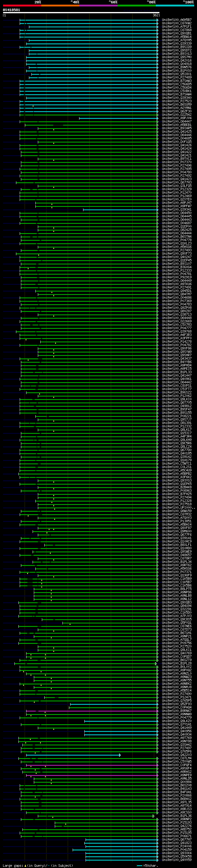This screenshot has height=868, width=197.
Task: Select the AV418581 query name
Action: [x=11, y=10]
